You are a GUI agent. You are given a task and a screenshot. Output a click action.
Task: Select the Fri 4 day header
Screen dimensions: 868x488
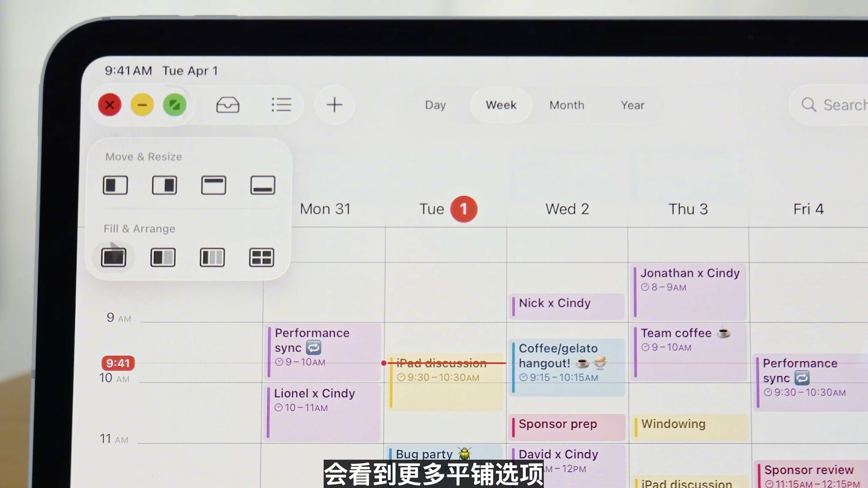click(x=808, y=209)
